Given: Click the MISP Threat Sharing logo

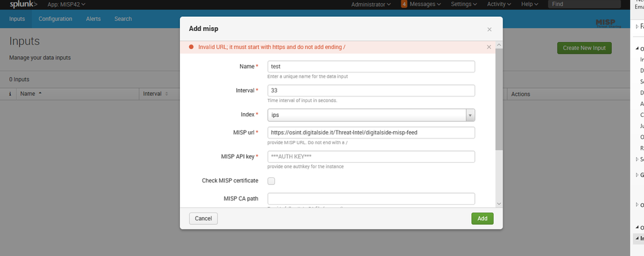Looking at the screenshot, I should click(x=609, y=23).
